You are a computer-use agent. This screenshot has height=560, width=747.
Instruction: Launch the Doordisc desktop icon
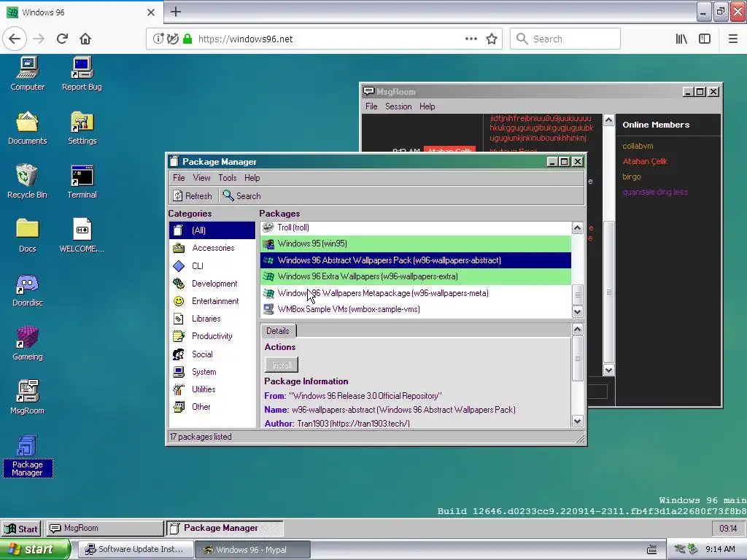(28, 289)
